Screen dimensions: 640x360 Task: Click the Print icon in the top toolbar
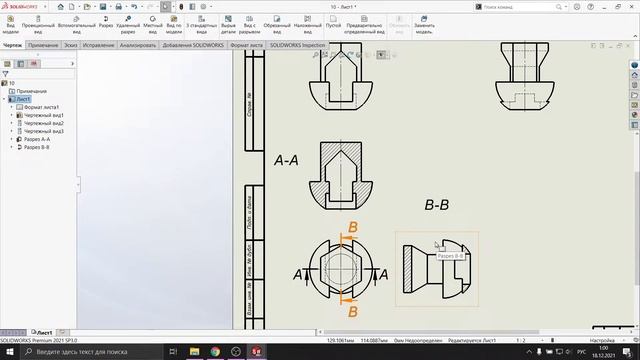118,7
